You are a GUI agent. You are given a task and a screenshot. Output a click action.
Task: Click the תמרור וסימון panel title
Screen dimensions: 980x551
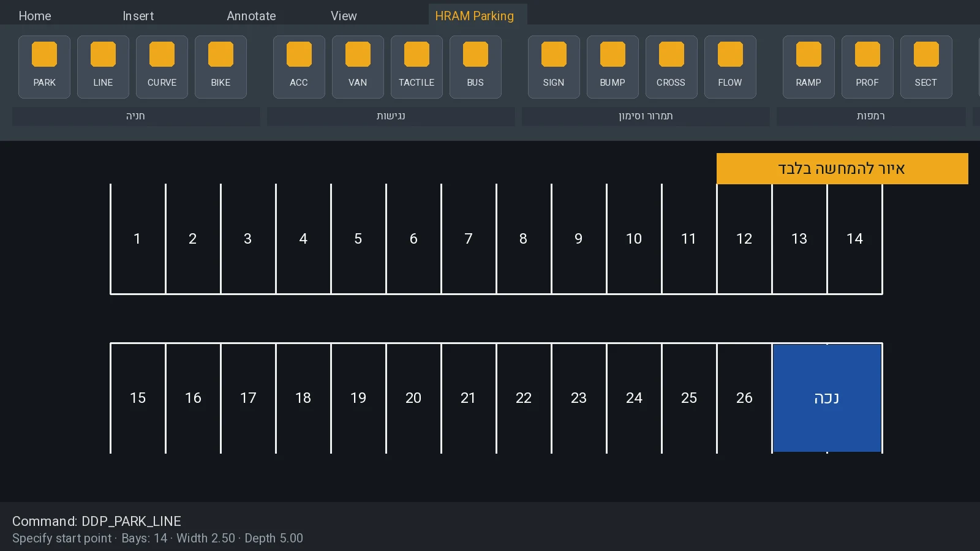click(646, 116)
